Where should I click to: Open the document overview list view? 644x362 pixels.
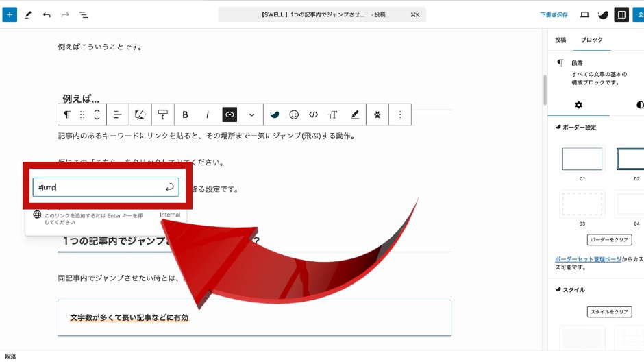pos(84,15)
